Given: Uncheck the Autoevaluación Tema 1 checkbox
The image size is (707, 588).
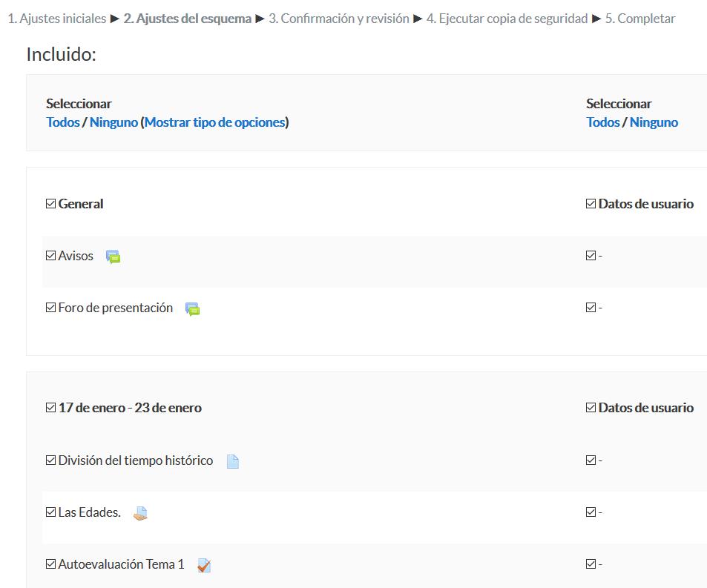Looking at the screenshot, I should [x=50, y=564].
